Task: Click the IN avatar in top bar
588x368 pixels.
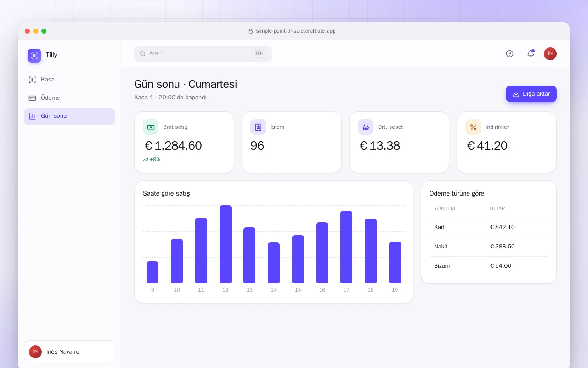Action: pos(550,53)
